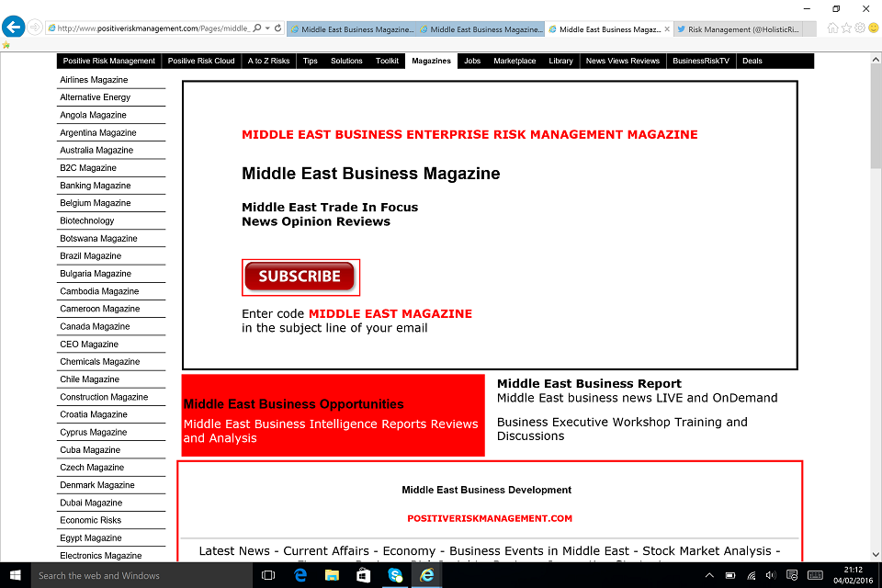Select Jobs in the navigation bar

(x=472, y=61)
